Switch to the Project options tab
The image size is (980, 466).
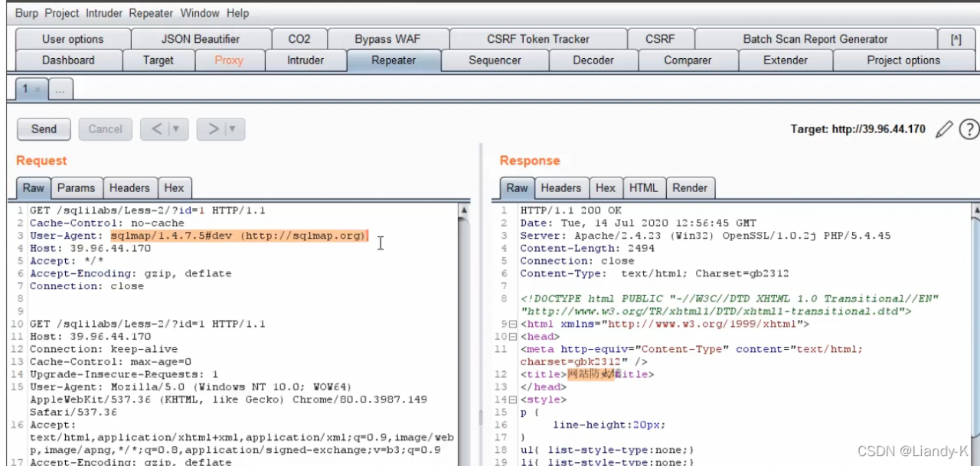tap(903, 60)
